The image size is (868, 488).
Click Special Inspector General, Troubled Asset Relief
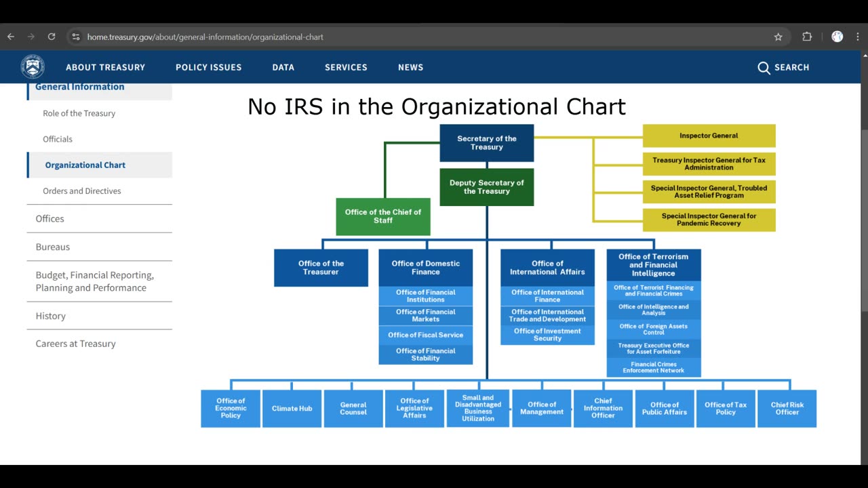click(709, 192)
